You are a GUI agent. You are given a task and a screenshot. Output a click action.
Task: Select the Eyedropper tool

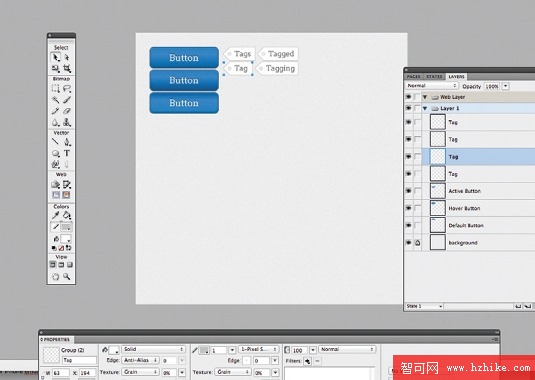click(x=56, y=216)
